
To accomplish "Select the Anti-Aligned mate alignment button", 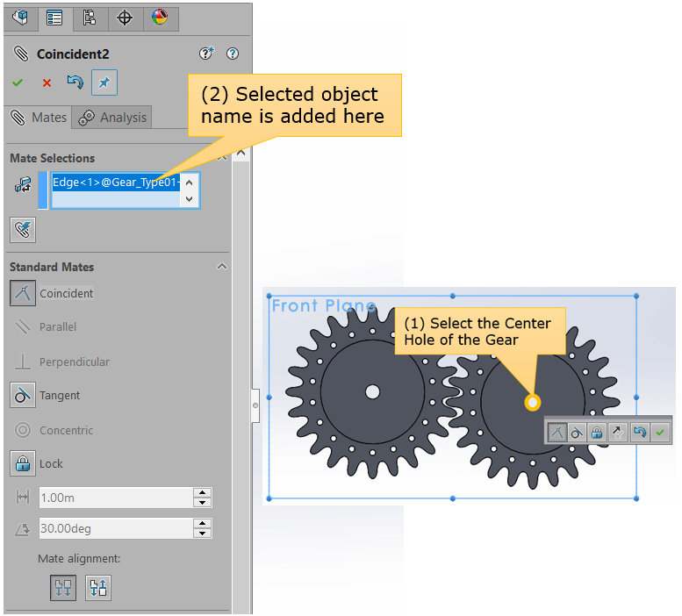I will (98, 588).
